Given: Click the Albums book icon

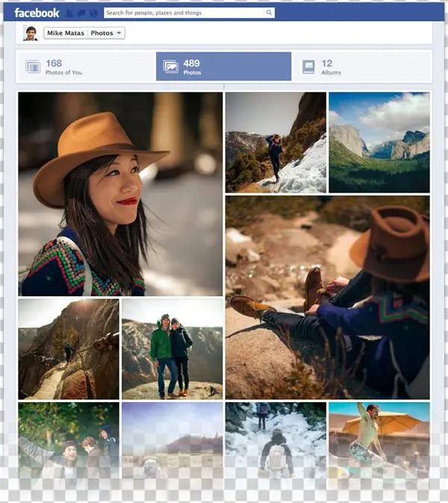Looking at the screenshot, I should click(x=308, y=67).
